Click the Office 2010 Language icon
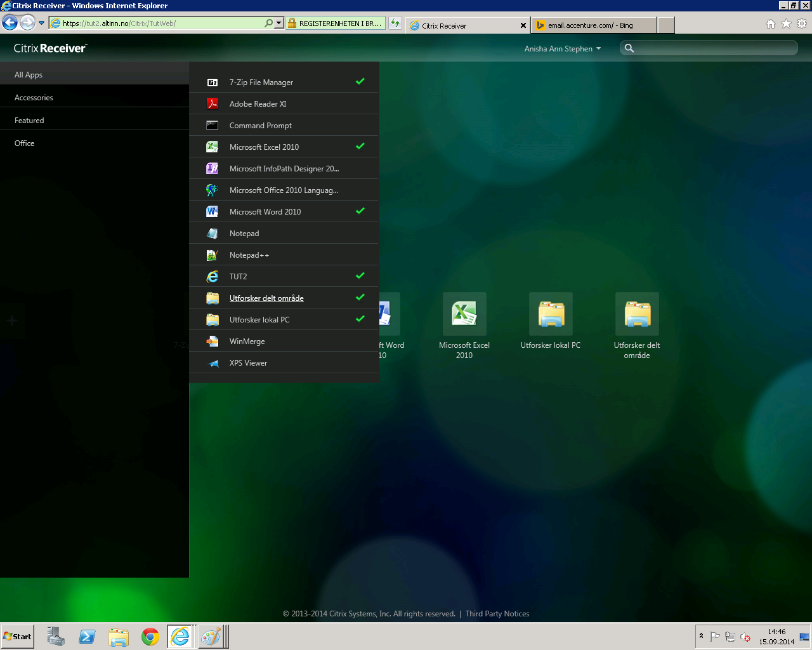Viewport: 812px width, 650px height. (213, 190)
